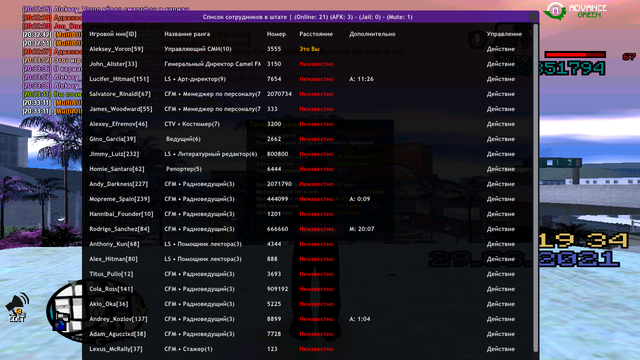Click the microphone icon behind the dialog
Viewport: 640px width, 360px height.
tap(476, 40)
